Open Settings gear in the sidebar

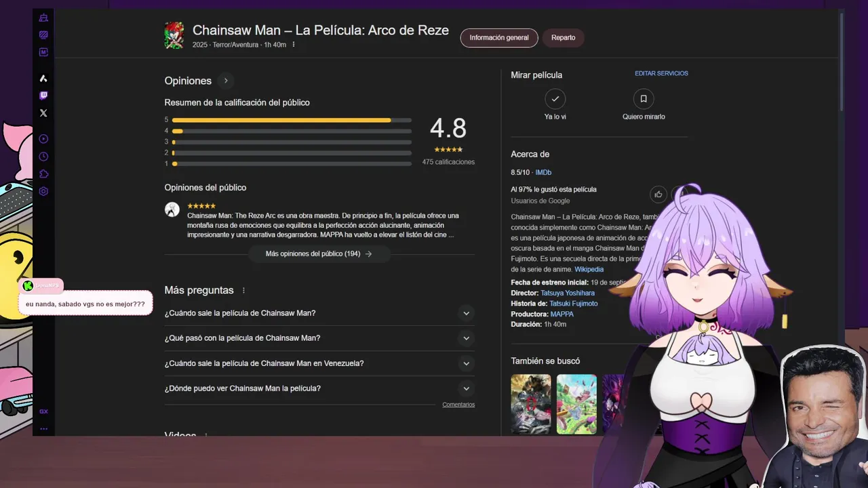coord(43,192)
